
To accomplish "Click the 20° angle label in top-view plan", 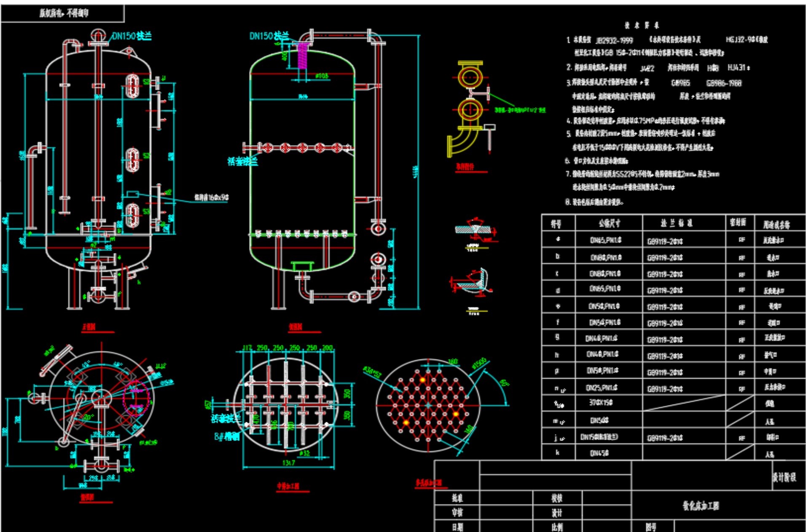I will (88, 417).
